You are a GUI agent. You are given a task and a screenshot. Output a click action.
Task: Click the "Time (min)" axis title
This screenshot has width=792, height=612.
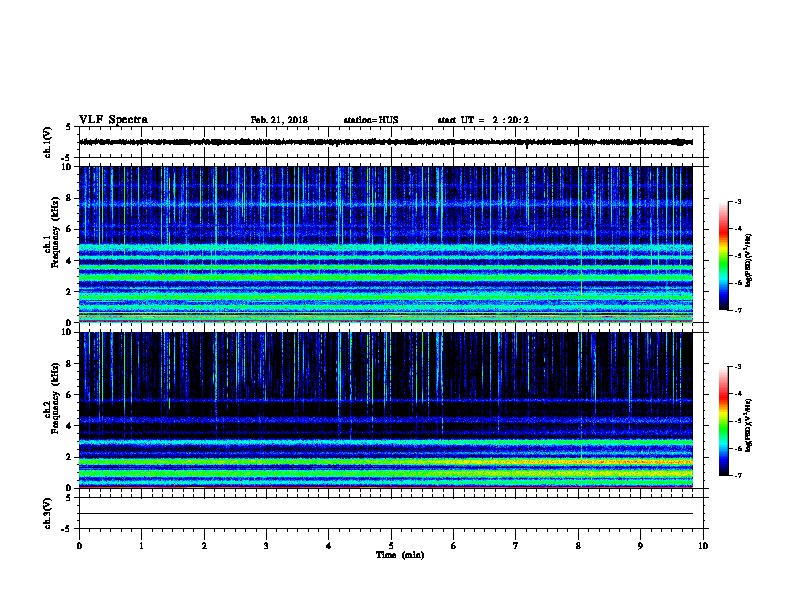click(x=400, y=555)
